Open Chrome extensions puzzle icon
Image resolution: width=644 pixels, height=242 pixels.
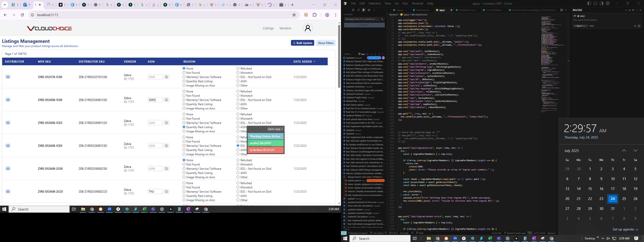[x=314, y=15]
